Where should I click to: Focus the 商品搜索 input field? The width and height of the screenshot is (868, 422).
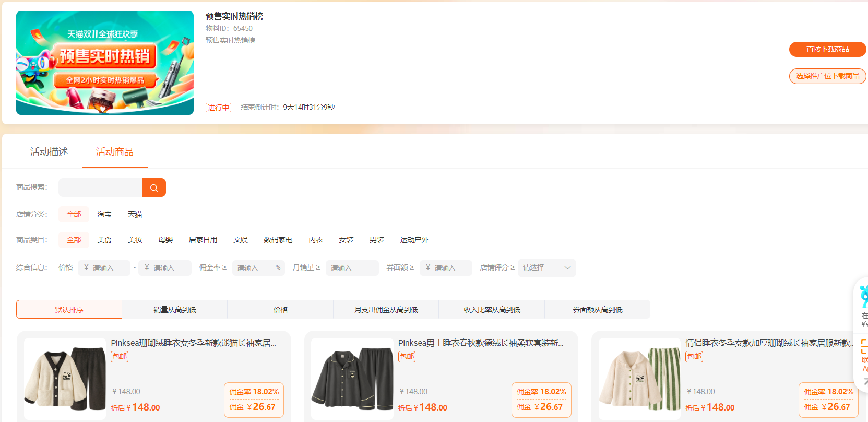click(x=100, y=187)
